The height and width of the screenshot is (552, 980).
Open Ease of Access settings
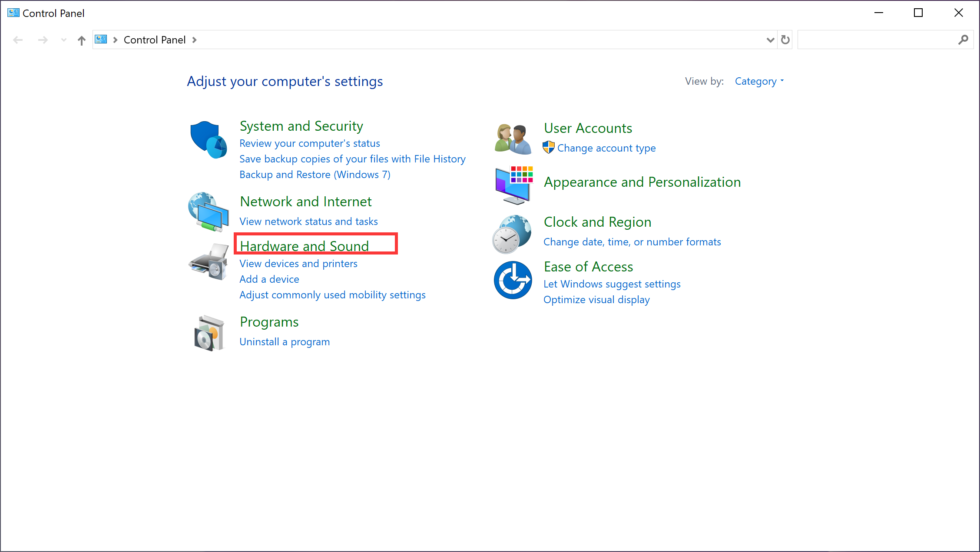click(x=588, y=266)
